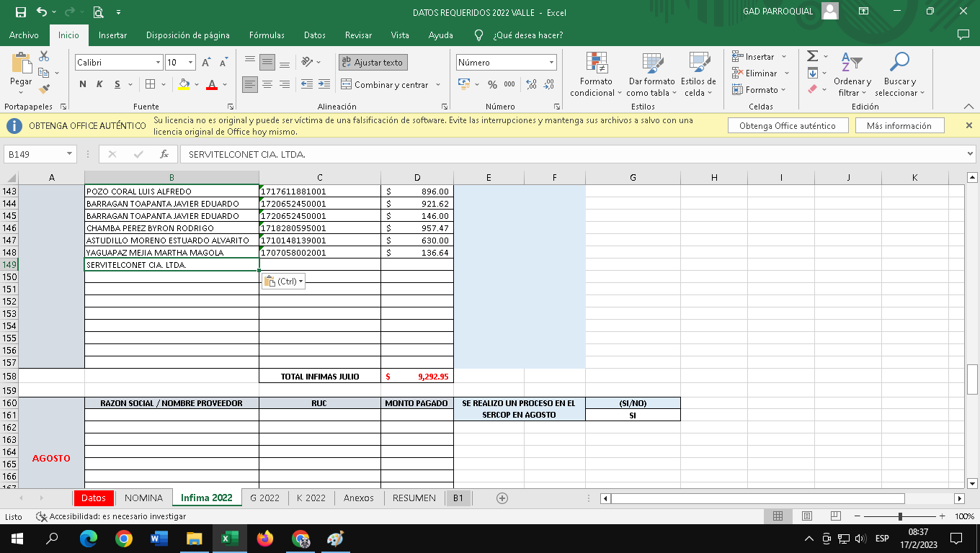Click the Más información button
980x553 pixels.
(899, 126)
